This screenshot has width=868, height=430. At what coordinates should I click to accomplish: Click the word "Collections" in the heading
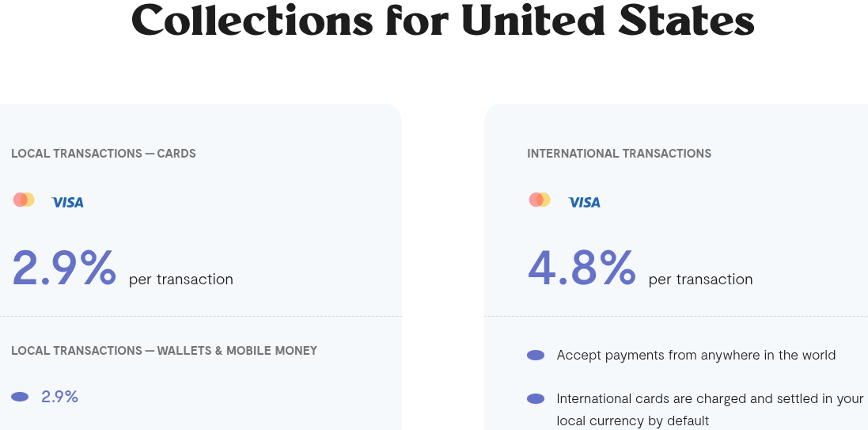coord(252,20)
